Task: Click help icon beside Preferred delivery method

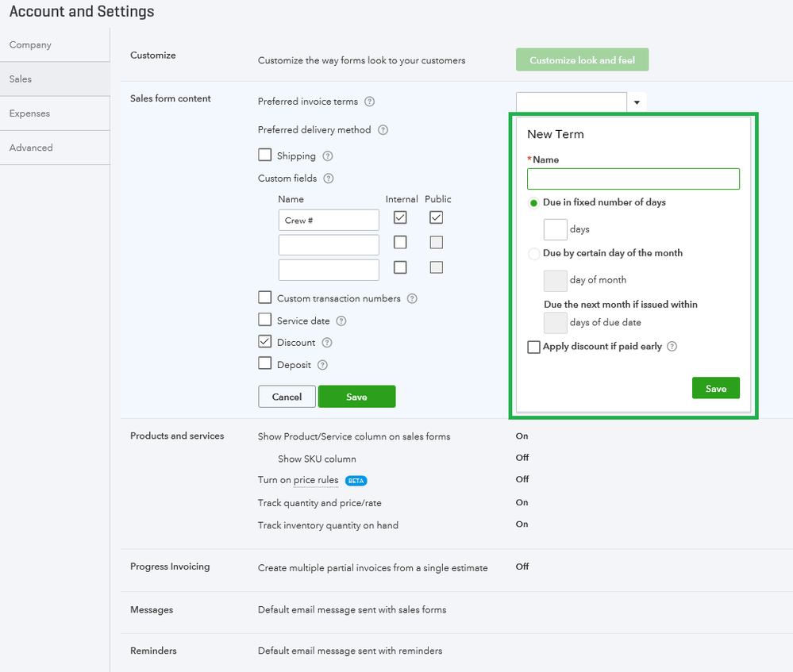Action: click(x=383, y=130)
